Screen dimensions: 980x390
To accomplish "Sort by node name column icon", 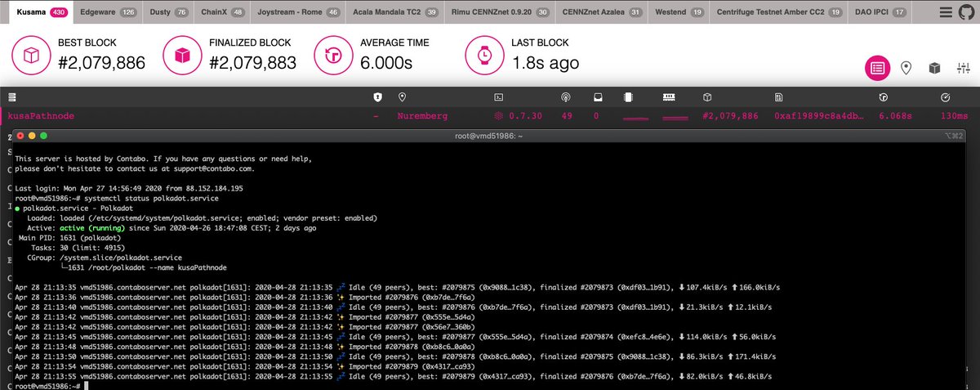I will [11, 97].
